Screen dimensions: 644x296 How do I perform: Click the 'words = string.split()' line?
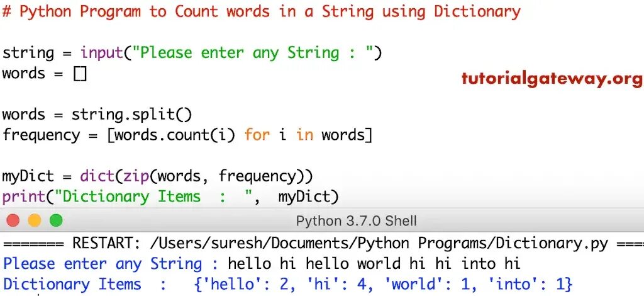(97, 115)
